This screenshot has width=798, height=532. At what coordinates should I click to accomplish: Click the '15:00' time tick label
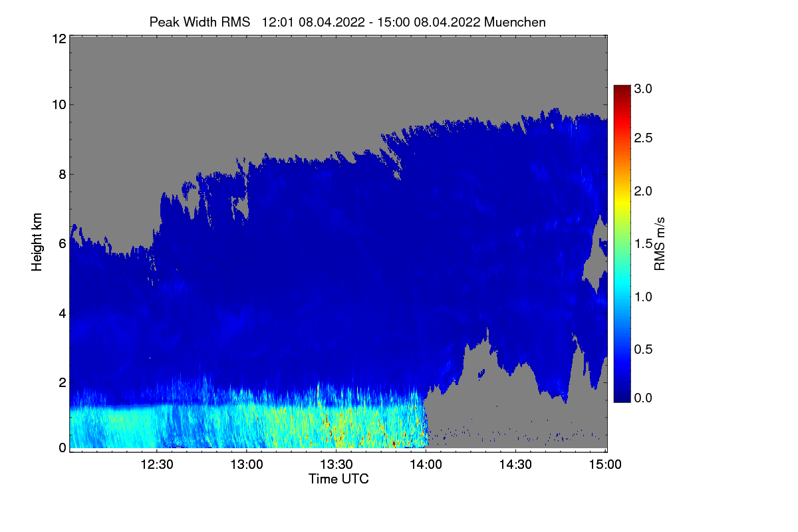(605, 464)
